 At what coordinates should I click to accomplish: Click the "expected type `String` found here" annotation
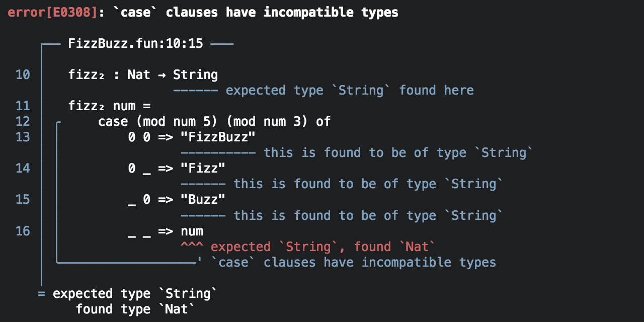pyautogui.click(x=350, y=91)
